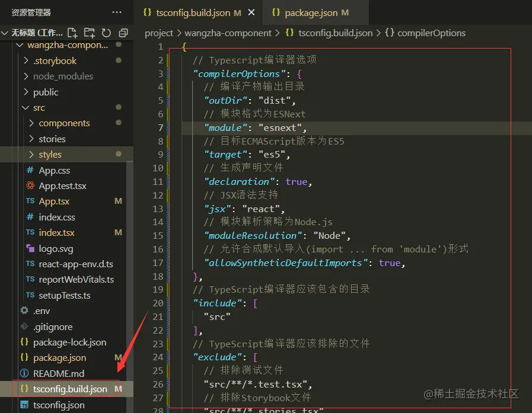Click the "exclude" key on line 24
Viewport: 532px width, 413px height.
217,357
